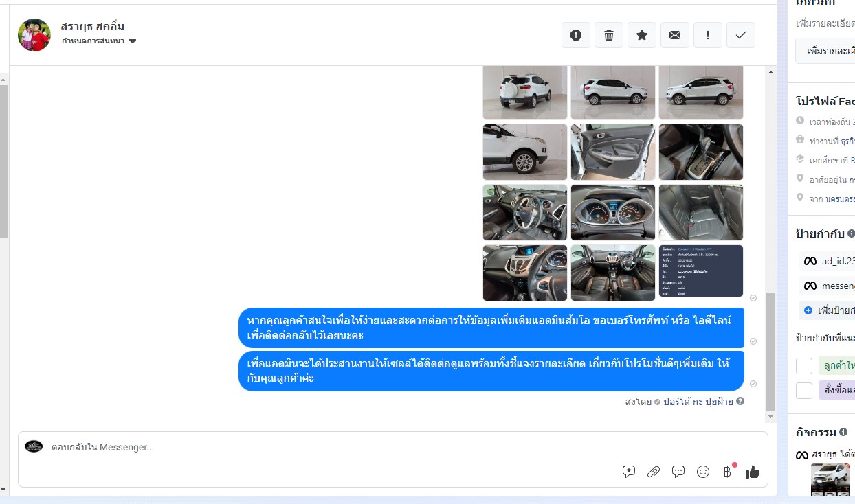Click the graduation cap icon next to เคยศึกษาที่

click(x=800, y=159)
